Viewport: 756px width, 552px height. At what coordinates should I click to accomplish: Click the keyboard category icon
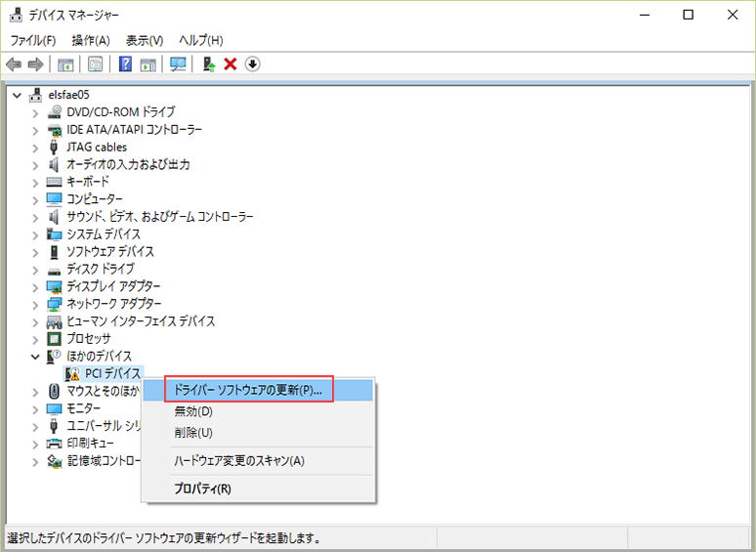tap(55, 182)
